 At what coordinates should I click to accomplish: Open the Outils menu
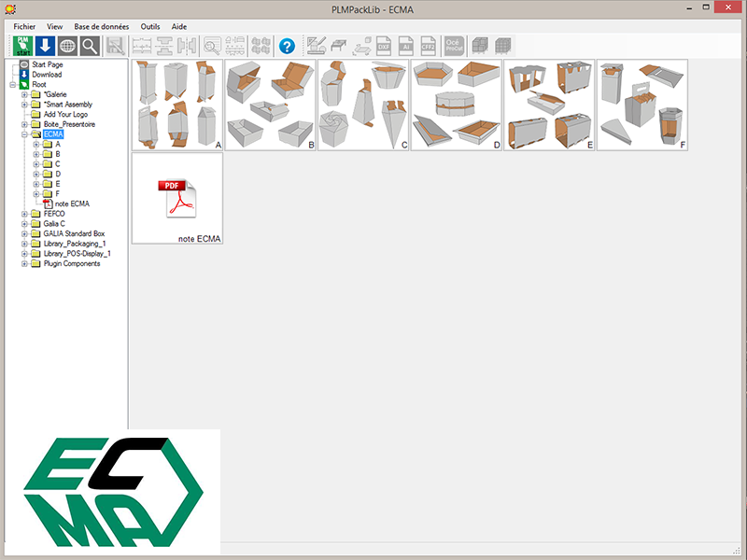(150, 27)
